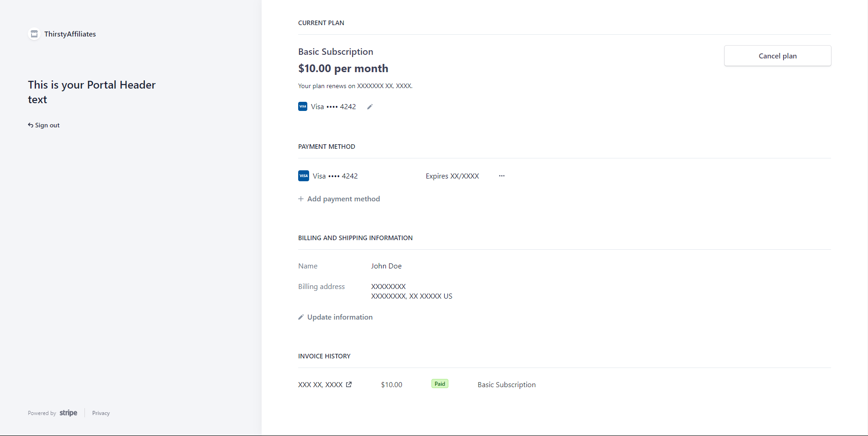The width and height of the screenshot is (868, 436).
Task: Click the billing address value
Action: coord(412,291)
